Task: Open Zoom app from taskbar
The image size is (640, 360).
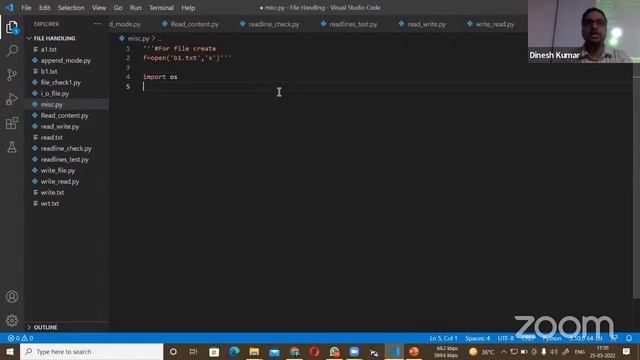Action: (x=354, y=351)
